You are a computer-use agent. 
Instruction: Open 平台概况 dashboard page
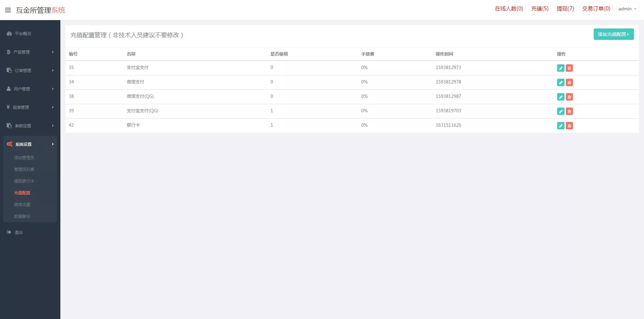click(x=23, y=34)
